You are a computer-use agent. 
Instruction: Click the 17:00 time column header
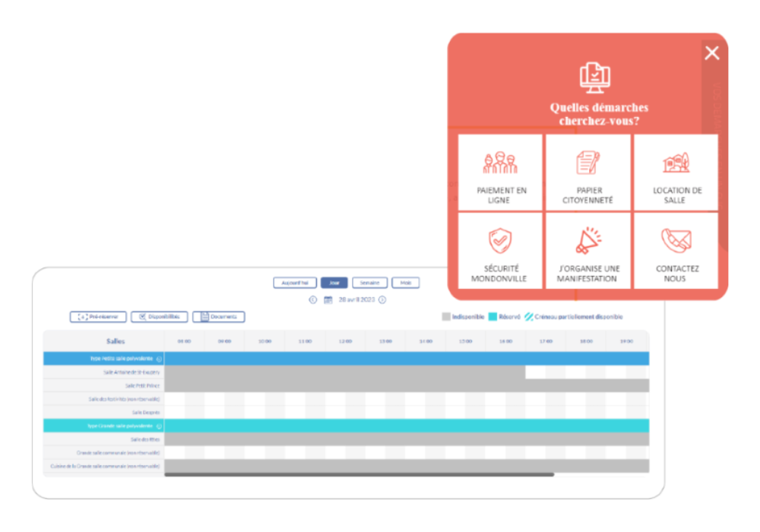546,341
